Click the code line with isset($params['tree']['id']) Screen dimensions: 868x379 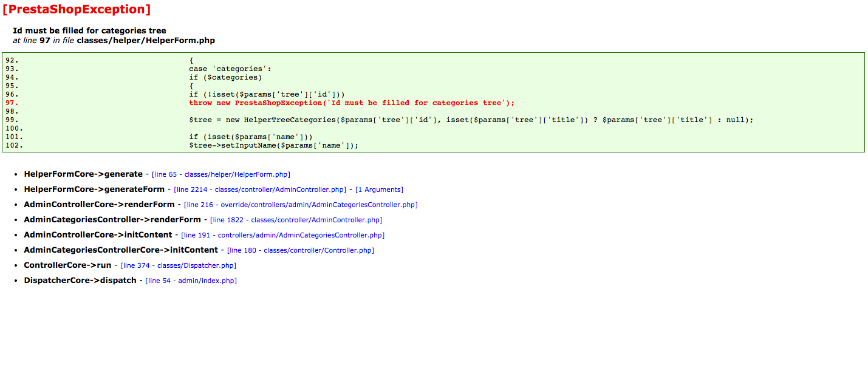click(x=267, y=95)
